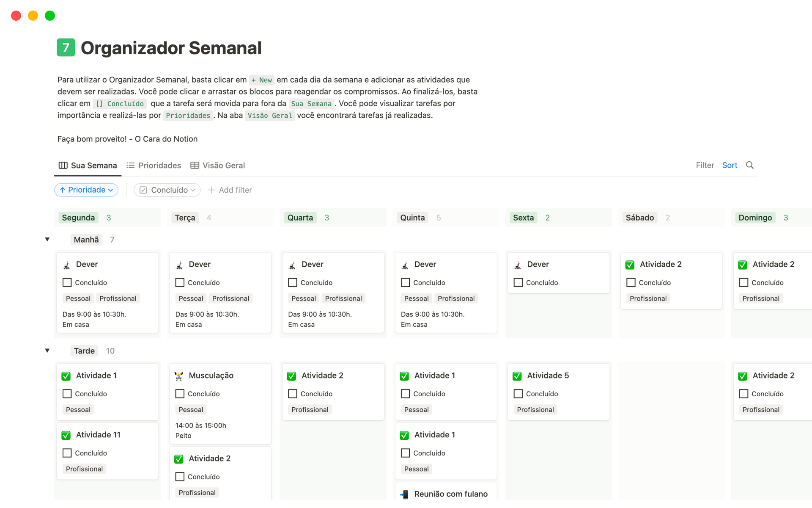The width and height of the screenshot is (812, 508).
Task: Click the Musculação weightlifter icon
Action: click(179, 376)
